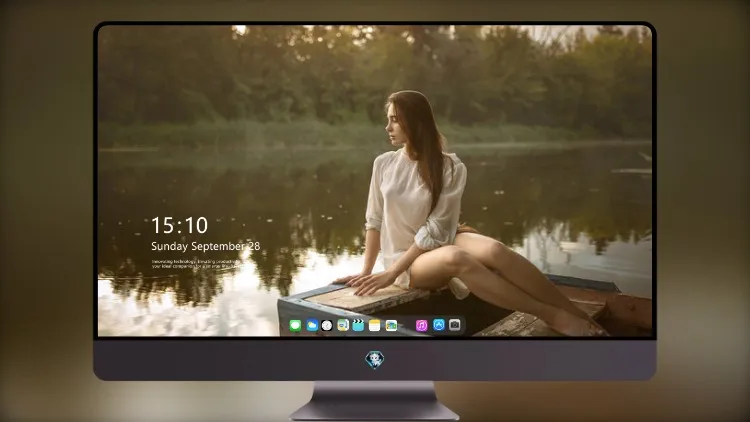Click the Sunday September 28 date text

pyautogui.click(x=206, y=246)
